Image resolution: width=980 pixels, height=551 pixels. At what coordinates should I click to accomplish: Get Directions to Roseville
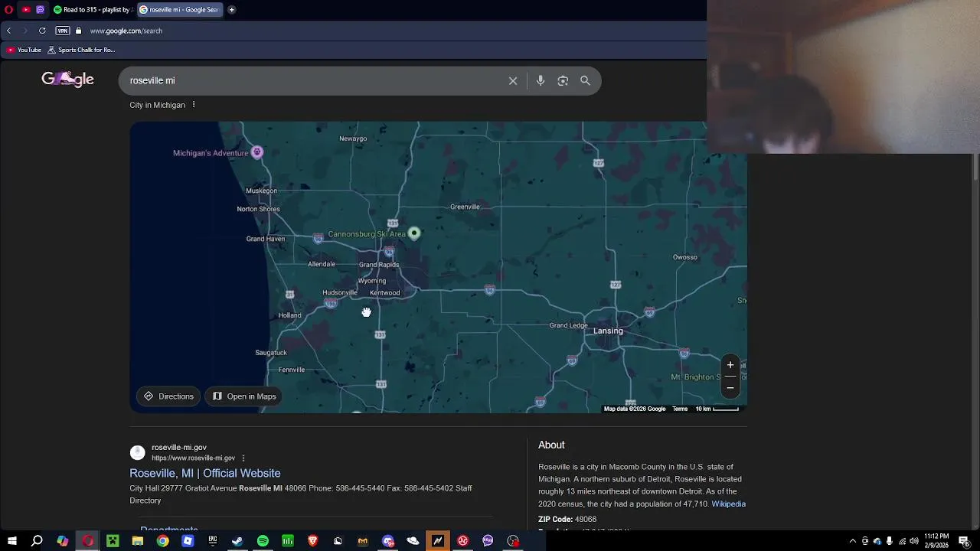click(168, 396)
